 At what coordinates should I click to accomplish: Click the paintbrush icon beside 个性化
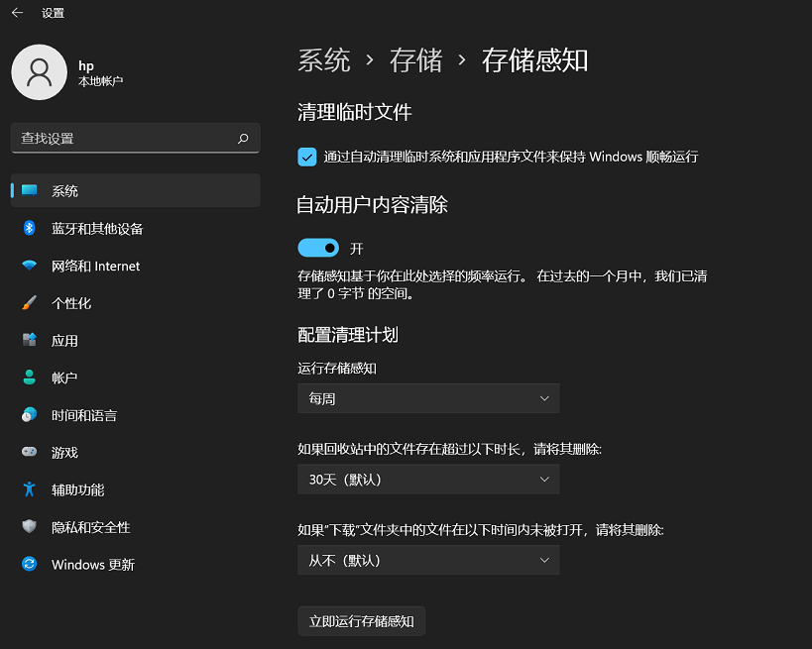pyautogui.click(x=30, y=303)
